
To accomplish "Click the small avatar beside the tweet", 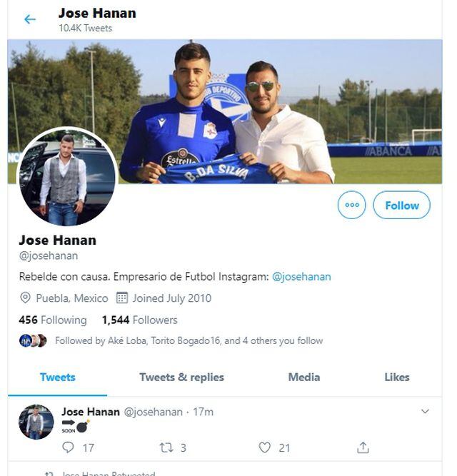I will tap(36, 422).
